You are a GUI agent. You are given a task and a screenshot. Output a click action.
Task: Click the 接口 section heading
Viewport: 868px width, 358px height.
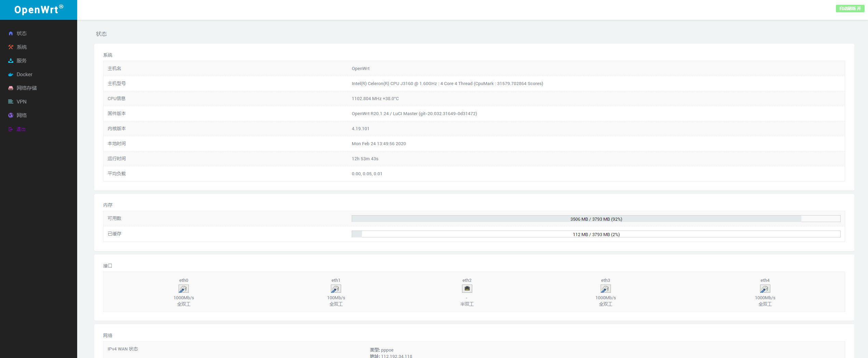(x=108, y=266)
